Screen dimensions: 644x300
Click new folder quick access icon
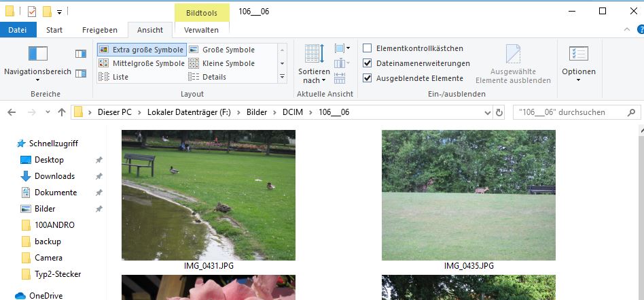[47, 12]
